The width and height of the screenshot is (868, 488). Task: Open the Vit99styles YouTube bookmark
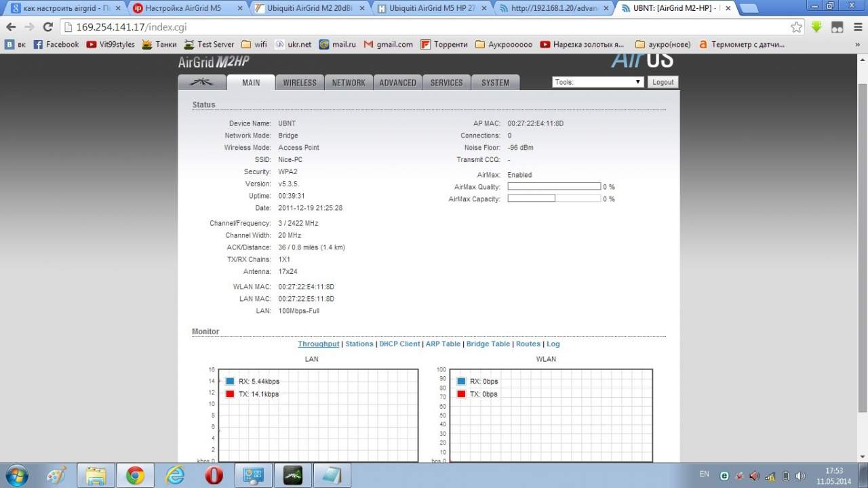click(x=111, y=45)
